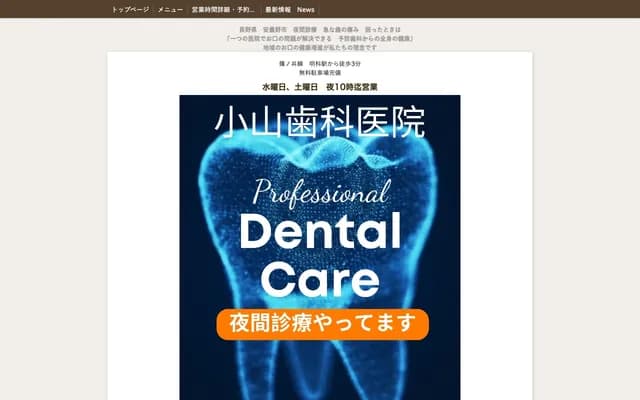The height and width of the screenshot is (400, 640).
Task: Click the 地域のお口の健康増進 philosophy line
Action: [319, 47]
